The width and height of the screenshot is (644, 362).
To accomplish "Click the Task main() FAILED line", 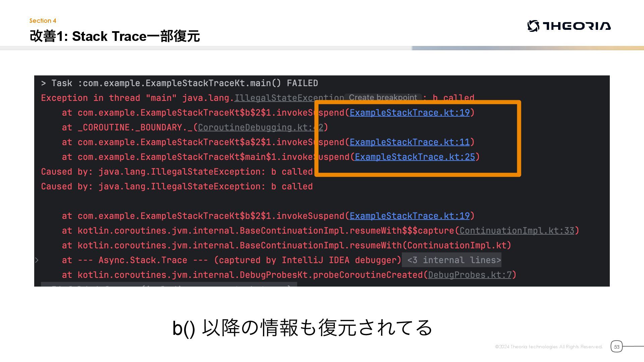I will (179, 83).
